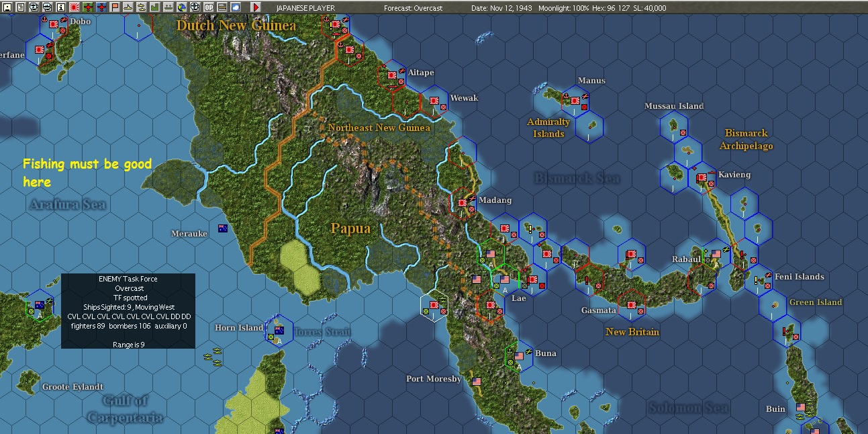Click the 'Moonlight: 100%' status text
868x434 pixels.
coord(563,7)
